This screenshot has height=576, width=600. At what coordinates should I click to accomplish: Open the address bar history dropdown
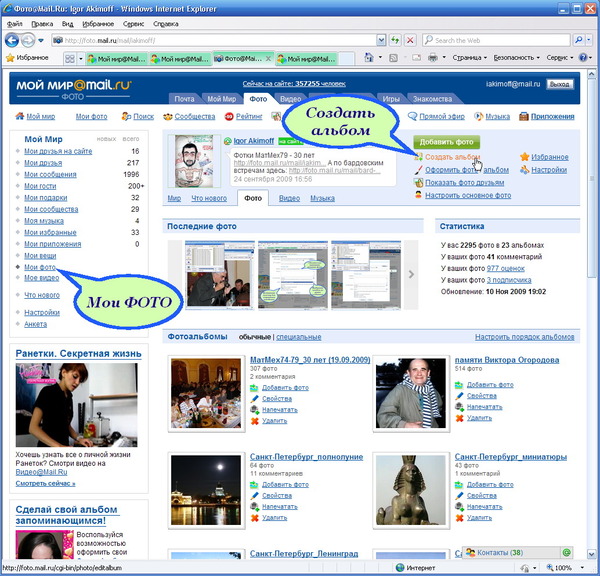click(381, 40)
